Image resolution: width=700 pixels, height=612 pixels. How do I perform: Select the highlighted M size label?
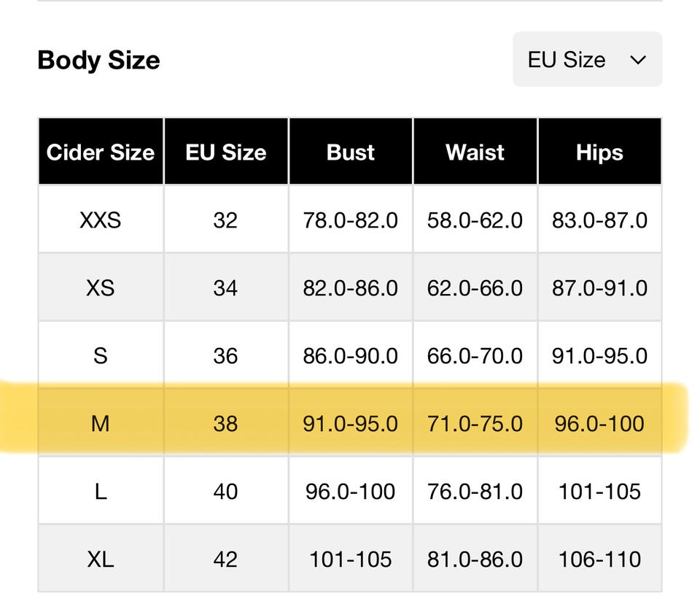coord(101,423)
